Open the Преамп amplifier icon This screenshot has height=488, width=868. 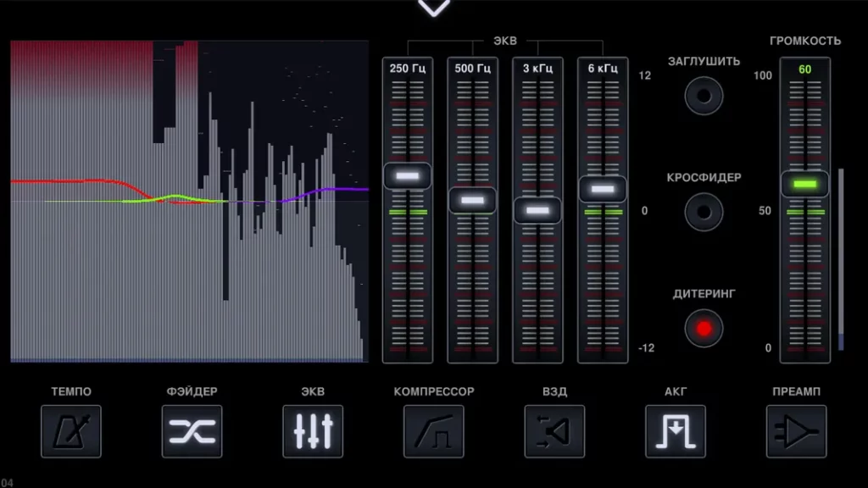pos(797,431)
